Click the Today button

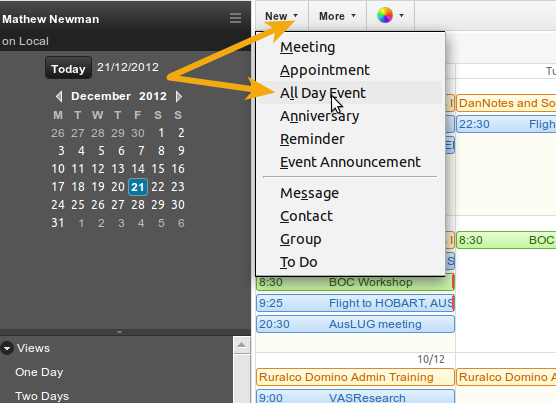click(68, 68)
